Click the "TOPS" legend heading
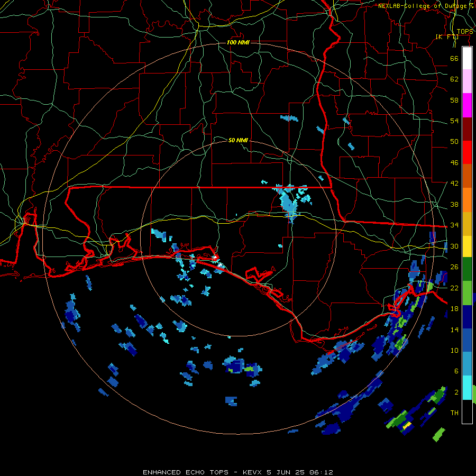The image size is (476, 476). click(x=465, y=32)
